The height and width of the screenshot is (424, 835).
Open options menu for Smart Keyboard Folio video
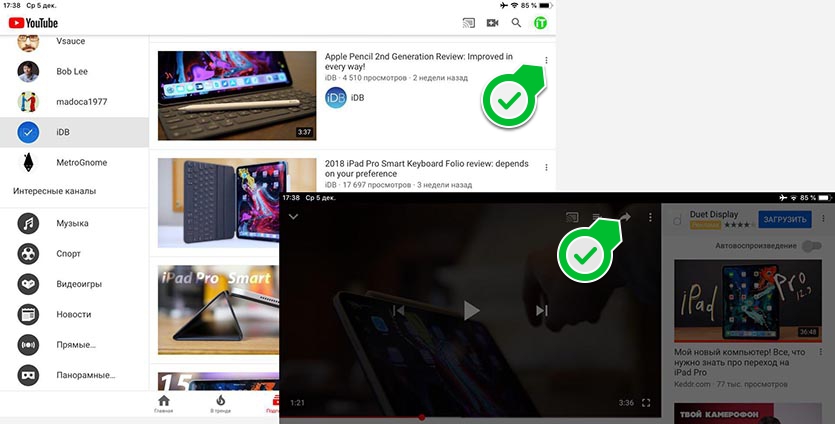(x=546, y=167)
